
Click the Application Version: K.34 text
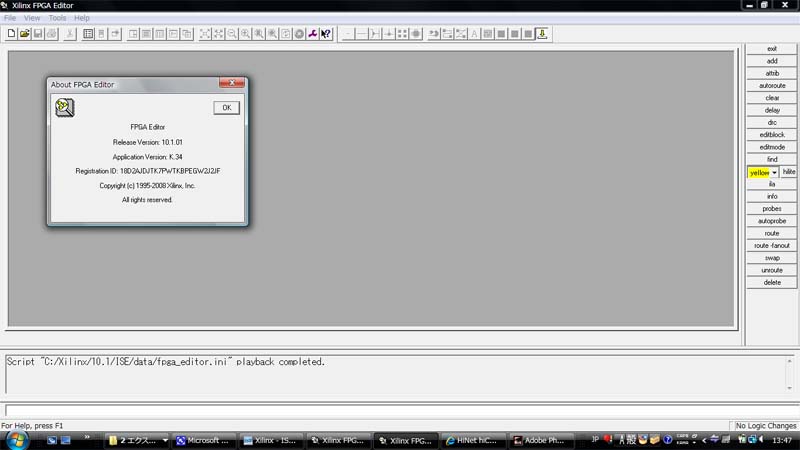(x=147, y=157)
